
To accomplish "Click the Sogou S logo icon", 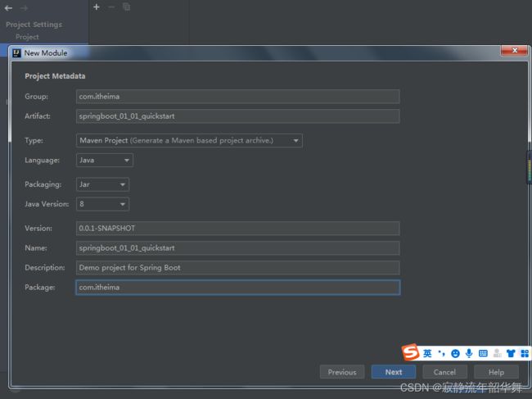I will coord(411,352).
